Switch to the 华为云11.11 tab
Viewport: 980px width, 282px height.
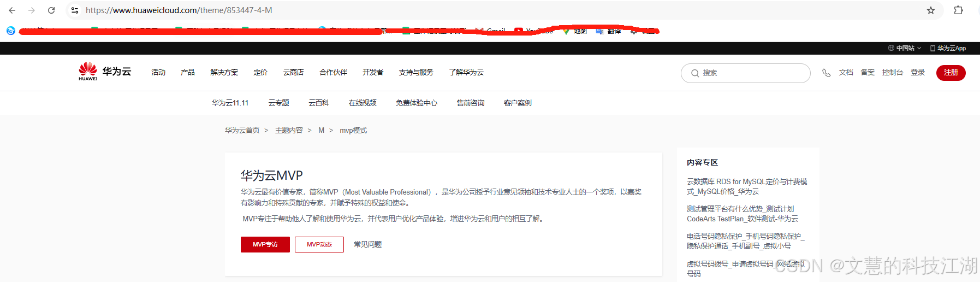230,103
